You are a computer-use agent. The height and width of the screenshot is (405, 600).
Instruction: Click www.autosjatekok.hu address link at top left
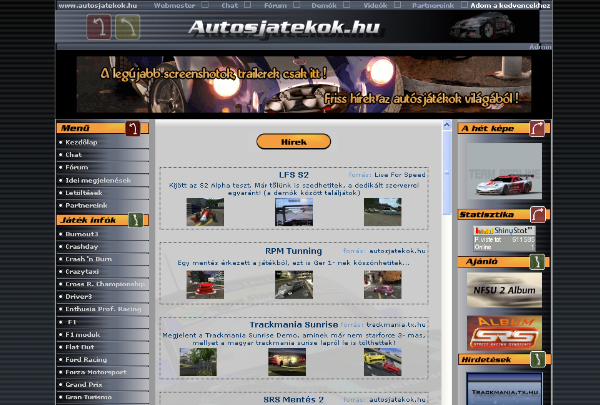point(98,5)
